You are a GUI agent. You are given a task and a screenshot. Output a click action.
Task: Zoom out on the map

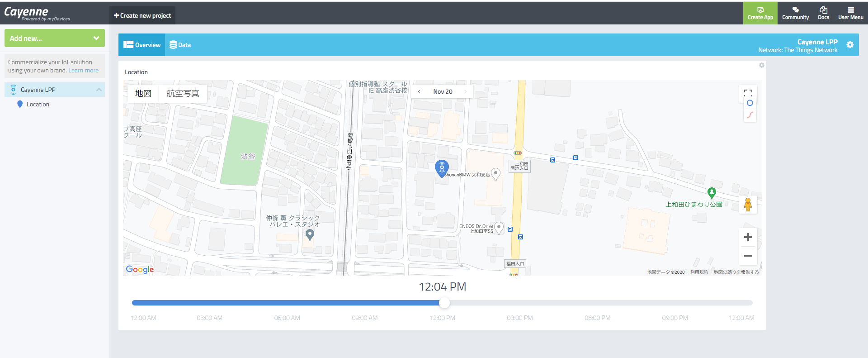point(748,256)
